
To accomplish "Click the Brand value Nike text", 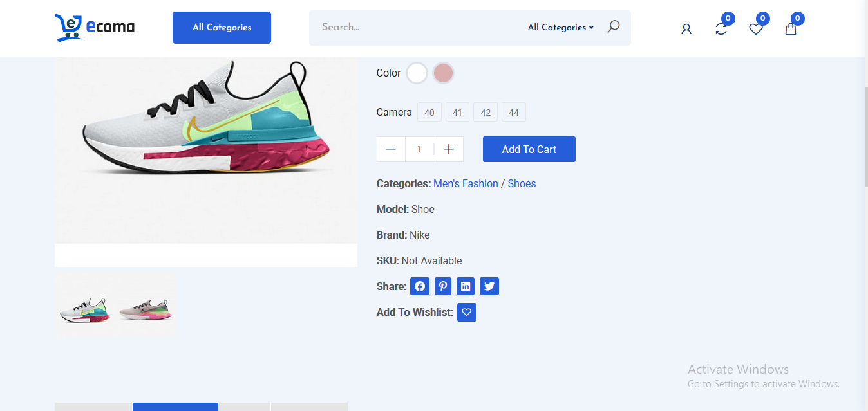I will tap(420, 235).
